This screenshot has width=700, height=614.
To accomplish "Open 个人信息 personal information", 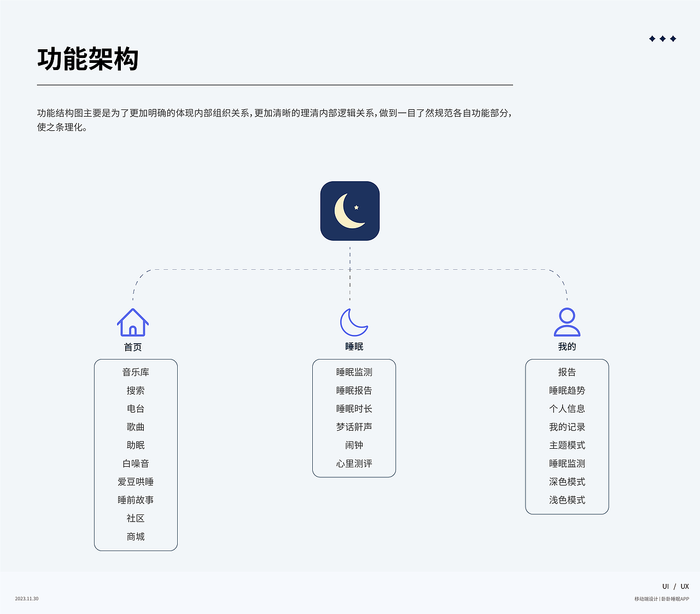I will (567, 408).
